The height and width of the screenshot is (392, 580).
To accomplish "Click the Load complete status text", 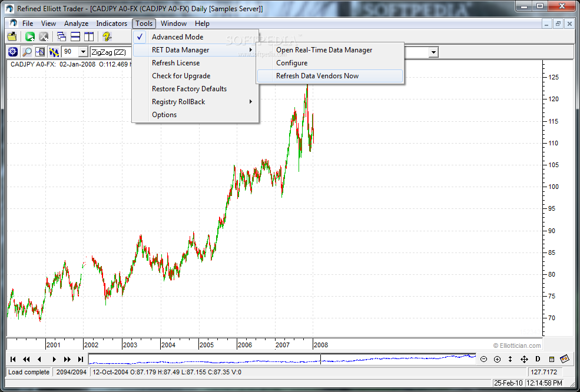I will (29, 372).
